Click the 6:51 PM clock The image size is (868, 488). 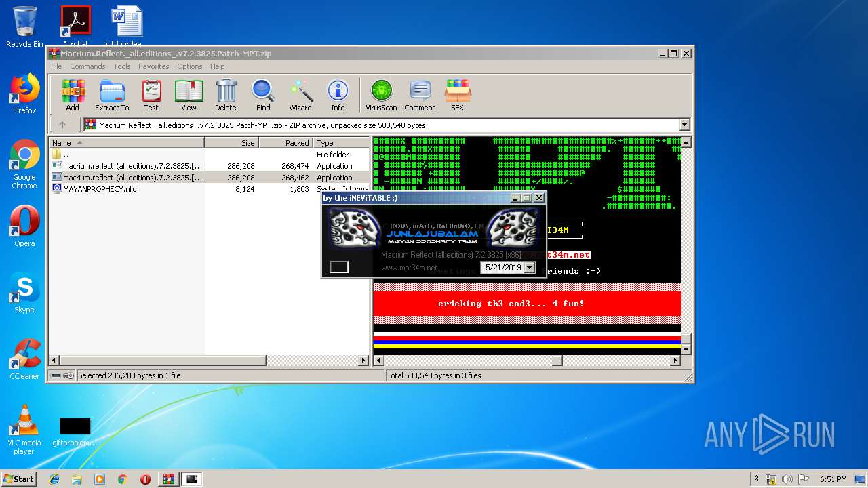[x=833, y=479]
